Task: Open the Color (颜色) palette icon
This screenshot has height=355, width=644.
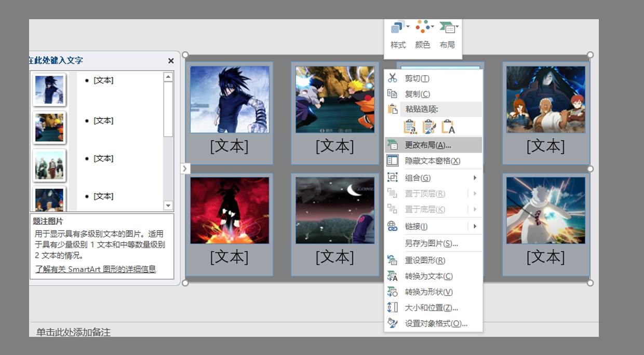Action: [x=423, y=28]
